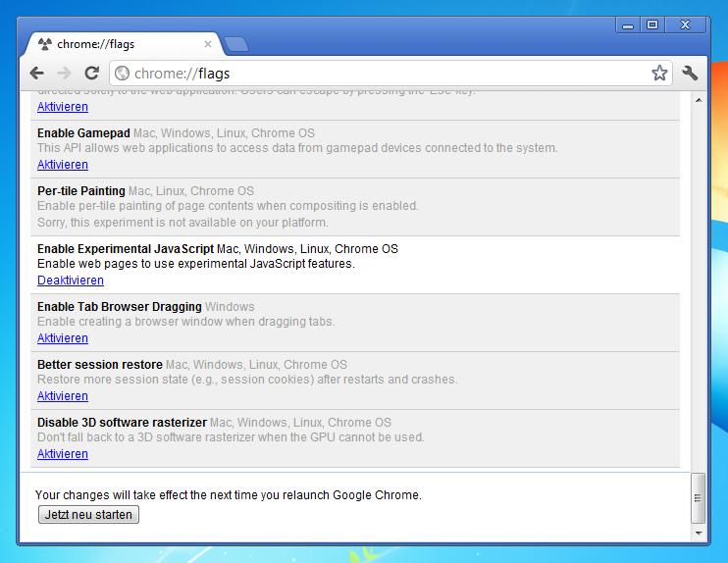Click the scrollbar up arrow
This screenshot has width=728, height=563.
coord(699,100)
